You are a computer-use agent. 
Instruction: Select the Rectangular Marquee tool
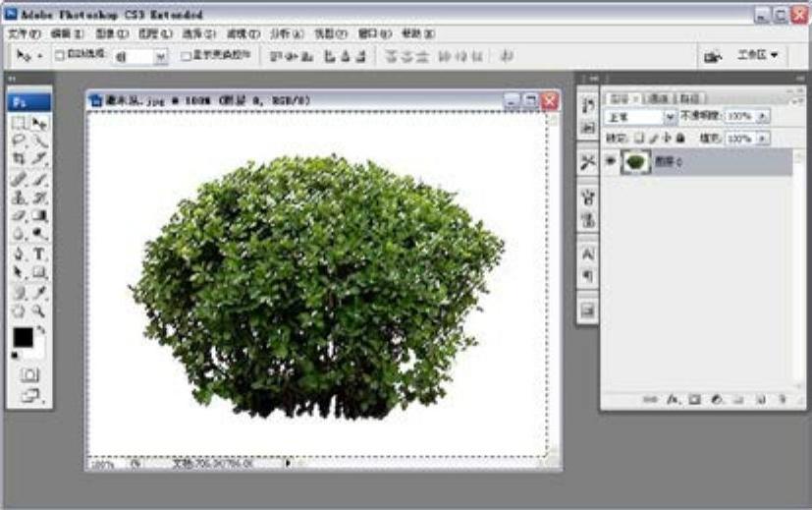tap(19, 123)
